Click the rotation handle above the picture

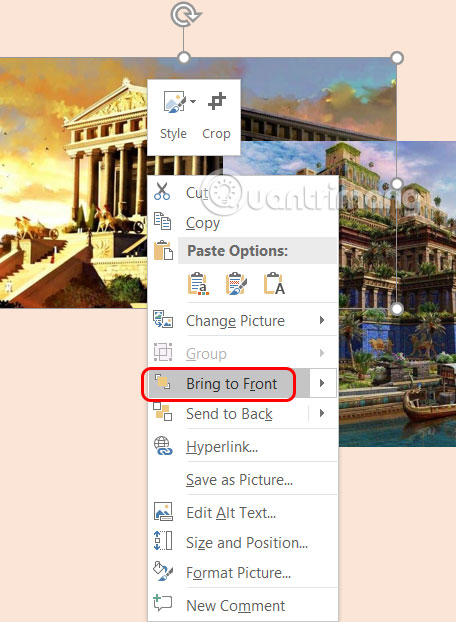coord(185,15)
